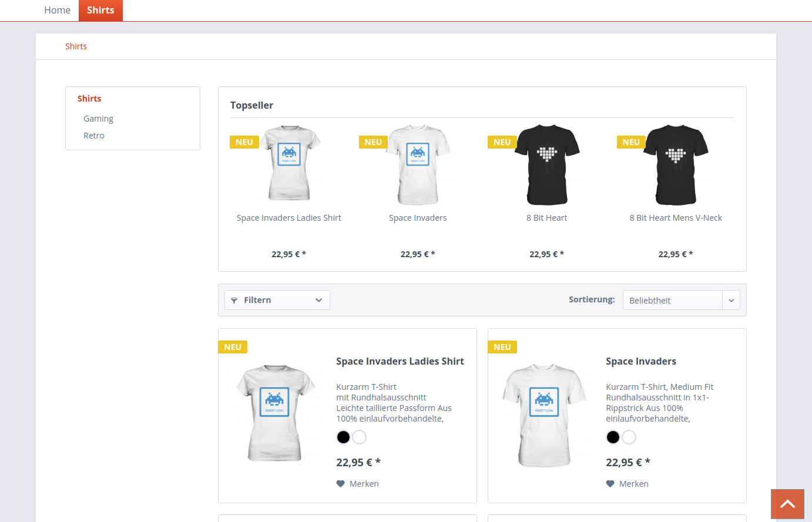This screenshot has width=812, height=522.
Task: Go to the Home menu item
Action: click(x=57, y=10)
